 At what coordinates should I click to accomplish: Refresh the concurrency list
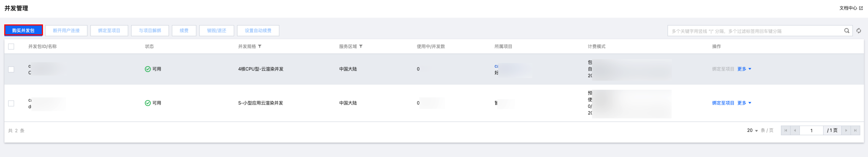click(x=859, y=31)
